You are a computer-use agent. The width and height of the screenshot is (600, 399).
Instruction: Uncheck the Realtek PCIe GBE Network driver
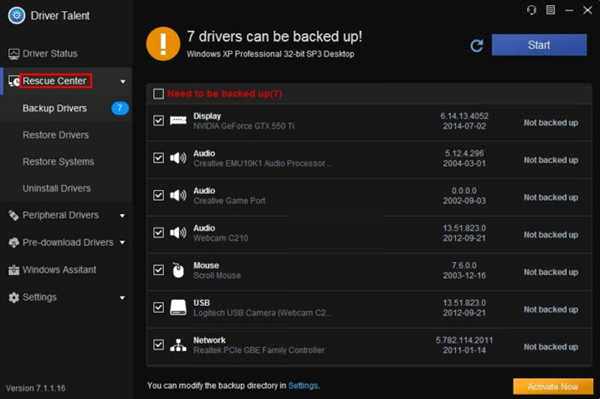(x=158, y=345)
